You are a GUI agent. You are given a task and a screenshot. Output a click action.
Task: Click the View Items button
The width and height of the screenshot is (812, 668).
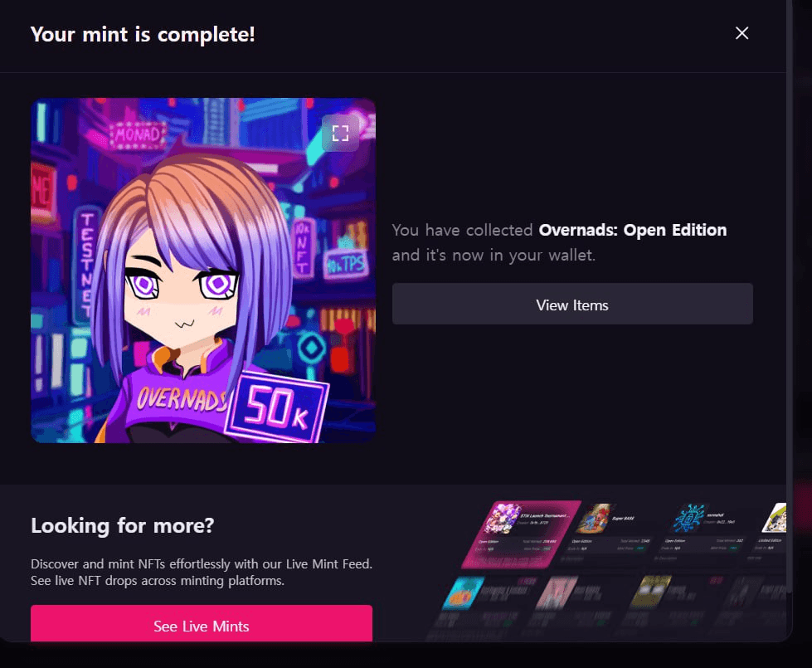click(572, 305)
